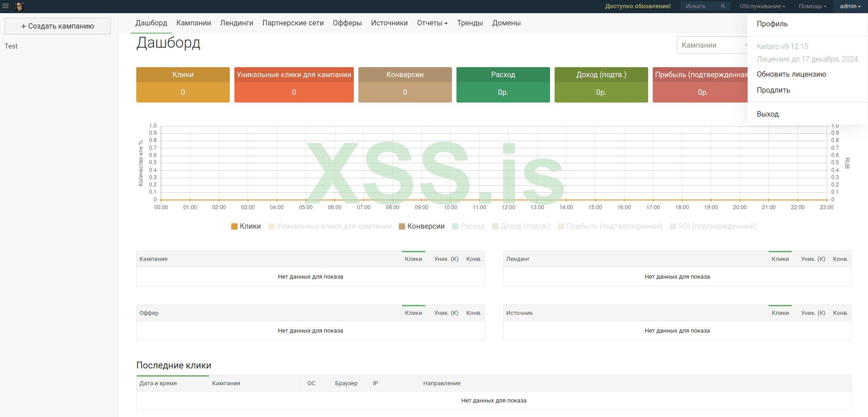Image resolution: width=868 pixels, height=417 pixels.
Task: Click the IP column header
Action: 376,383
